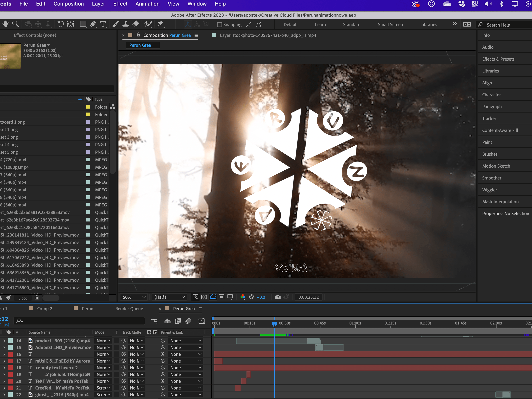This screenshot has width=532, height=399.
Task: Click label color swatch of layer 16
Action: tap(10, 354)
